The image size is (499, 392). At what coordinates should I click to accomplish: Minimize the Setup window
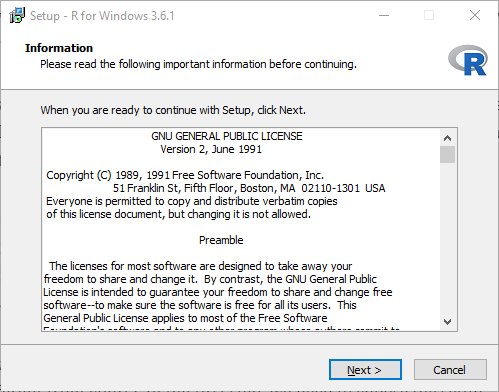point(384,15)
